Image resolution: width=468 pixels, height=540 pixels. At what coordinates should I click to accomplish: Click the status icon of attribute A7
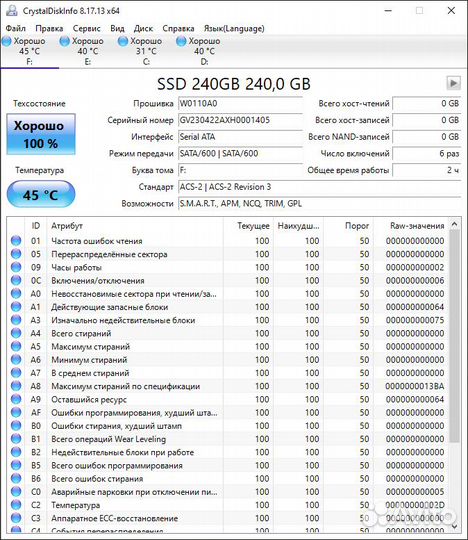(16, 373)
